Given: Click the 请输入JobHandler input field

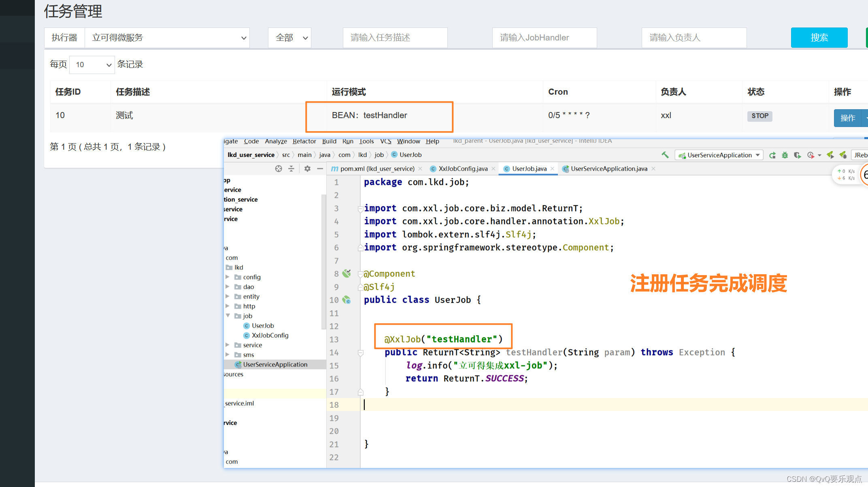Looking at the screenshot, I should click(x=545, y=38).
